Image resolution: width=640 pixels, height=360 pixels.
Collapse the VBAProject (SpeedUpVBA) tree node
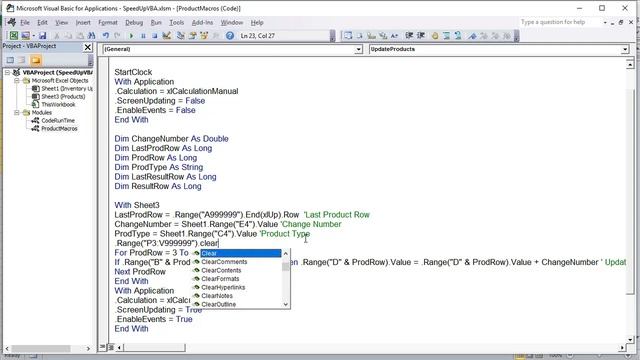(7, 73)
